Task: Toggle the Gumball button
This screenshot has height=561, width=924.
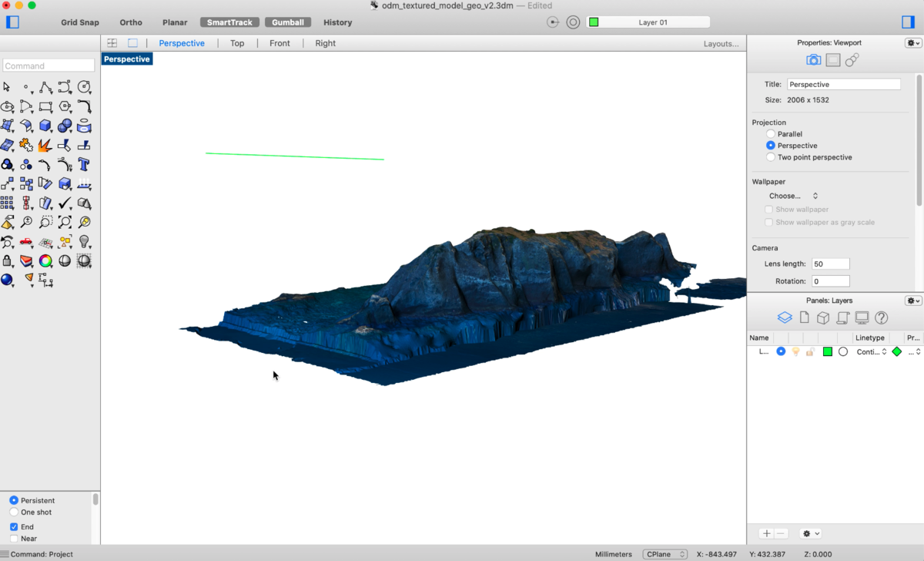Action: (288, 22)
